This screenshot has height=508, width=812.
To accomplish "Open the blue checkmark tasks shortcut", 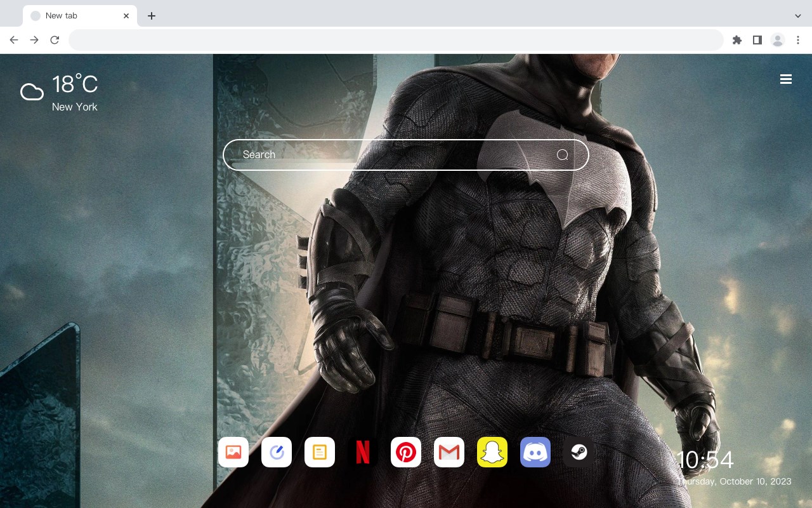I will [x=277, y=452].
